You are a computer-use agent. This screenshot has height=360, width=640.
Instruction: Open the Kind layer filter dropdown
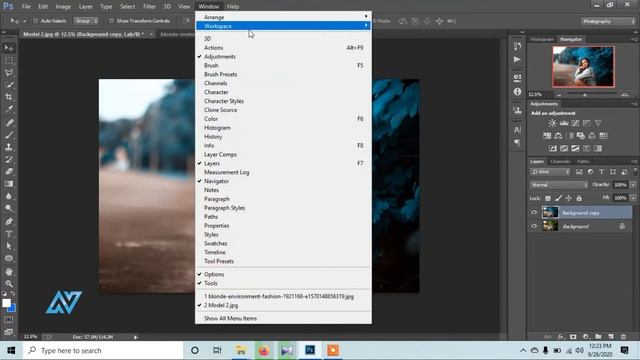pyautogui.click(x=550, y=172)
